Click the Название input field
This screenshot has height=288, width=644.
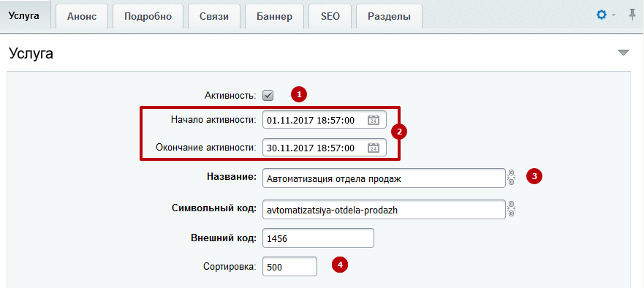[384, 178]
